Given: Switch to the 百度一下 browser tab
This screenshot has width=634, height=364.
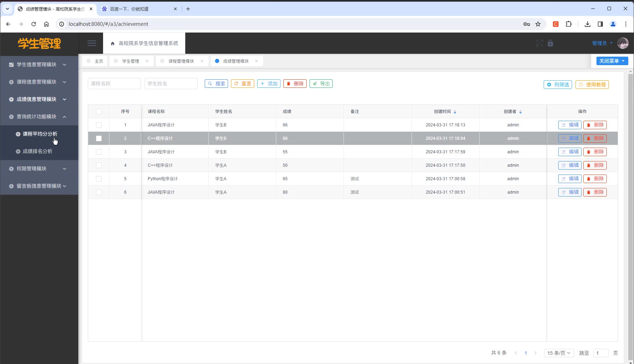Looking at the screenshot, I should [139, 9].
